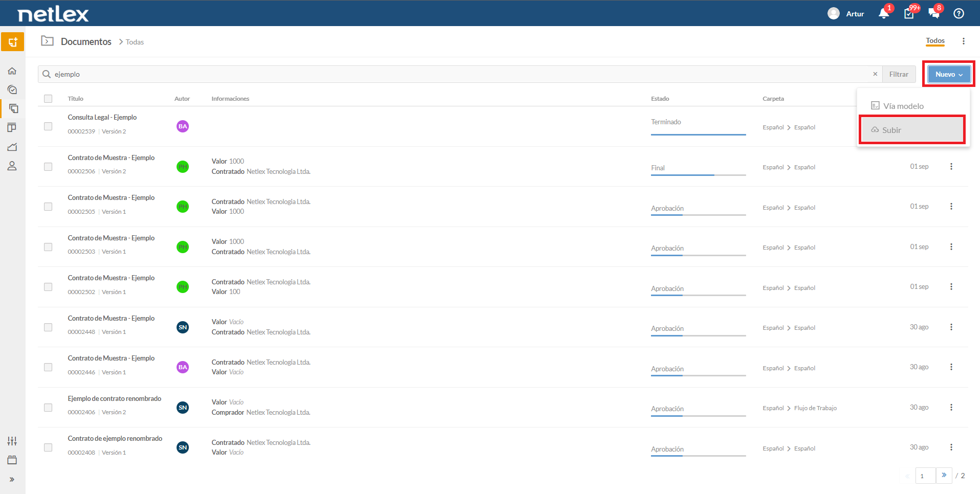Open the contacts person sidebar icon

click(x=12, y=166)
